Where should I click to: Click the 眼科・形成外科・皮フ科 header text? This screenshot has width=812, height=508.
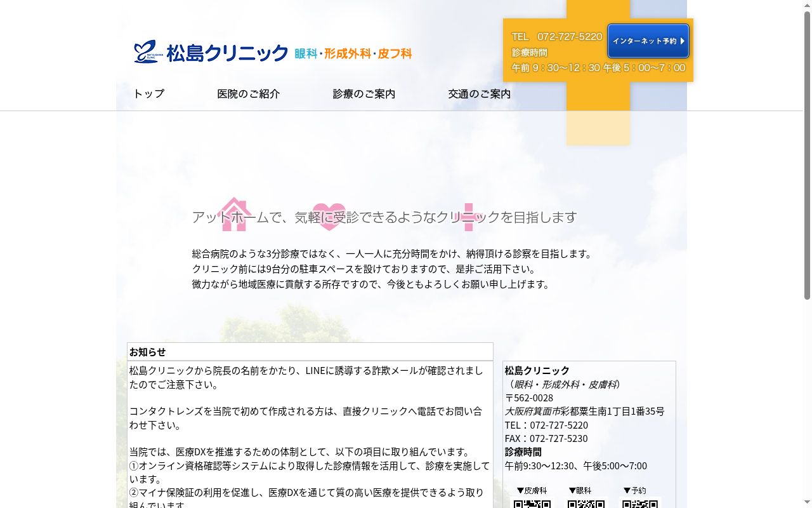pos(353,54)
